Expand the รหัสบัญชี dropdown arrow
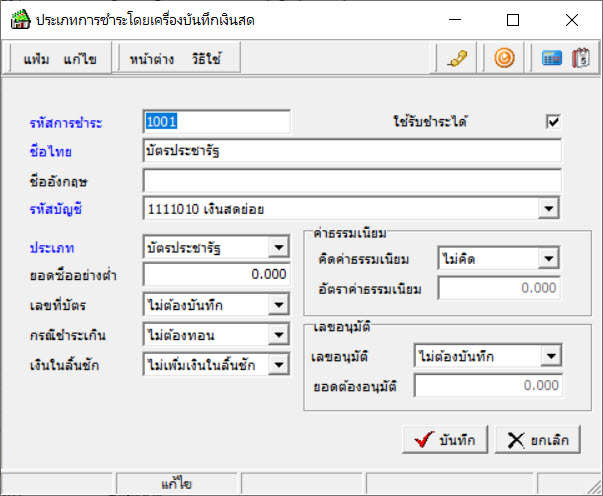 point(548,209)
